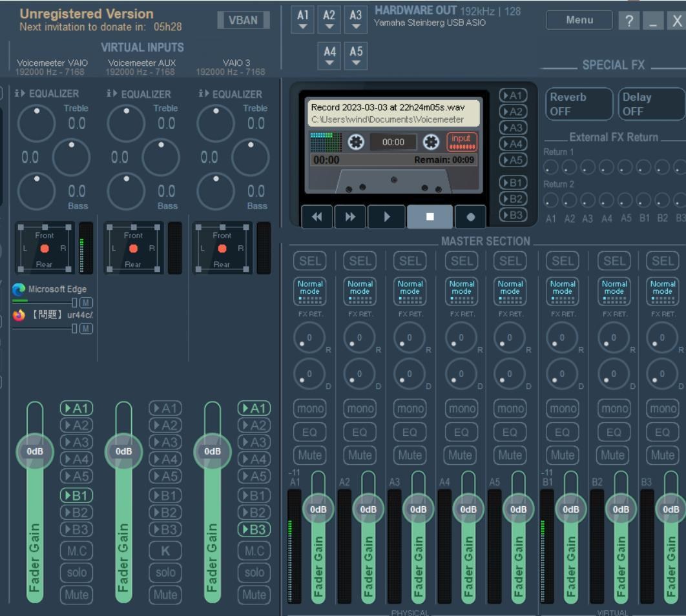The image size is (686, 616).
Task: Open the Menu button
Action: click(x=579, y=20)
